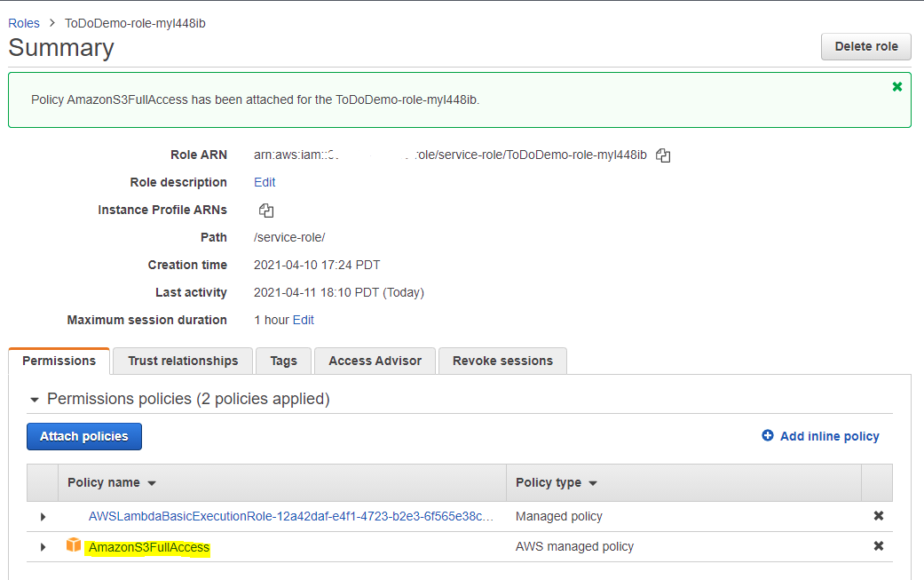Click the ToDoDemo-role-myl448ib breadcrumb text

click(x=135, y=23)
